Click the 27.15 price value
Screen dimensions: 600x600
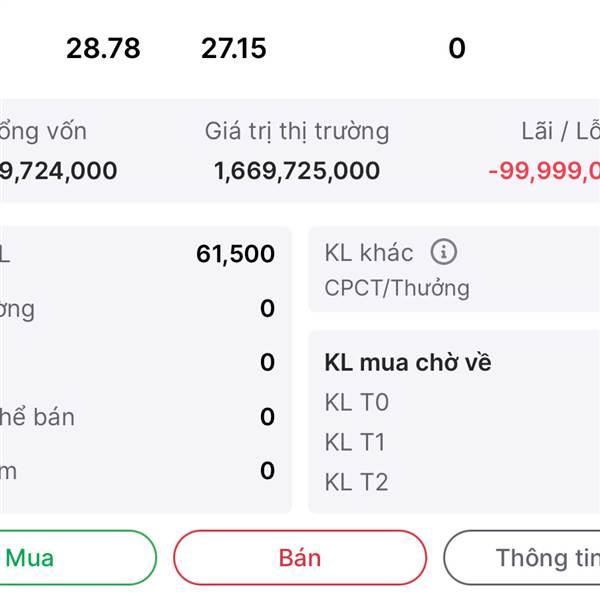[234, 48]
